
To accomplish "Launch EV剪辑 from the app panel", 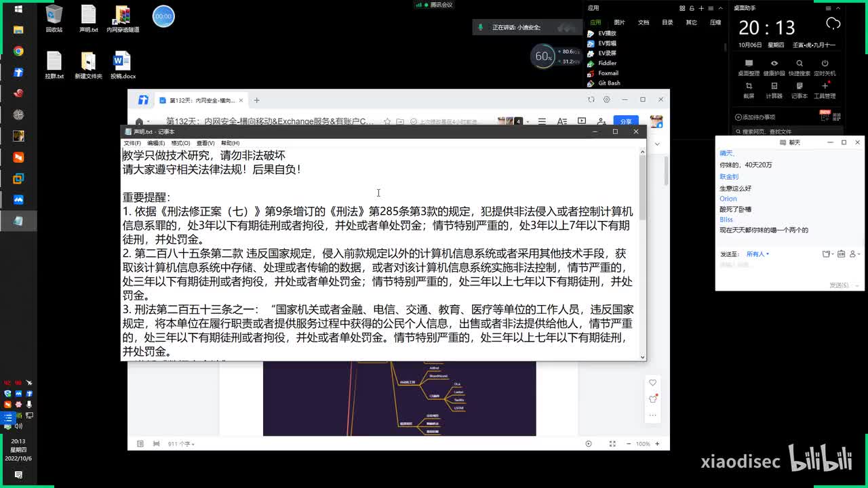I will pyautogui.click(x=602, y=43).
